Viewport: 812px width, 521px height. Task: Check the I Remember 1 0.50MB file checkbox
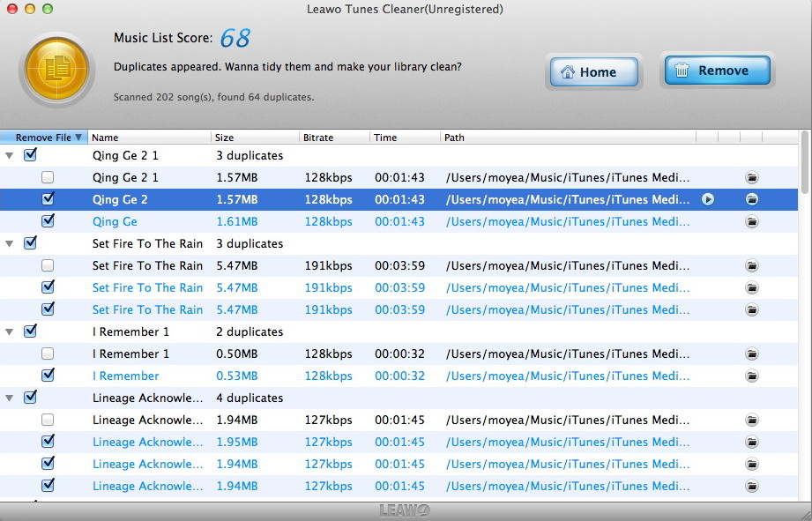pos(48,354)
